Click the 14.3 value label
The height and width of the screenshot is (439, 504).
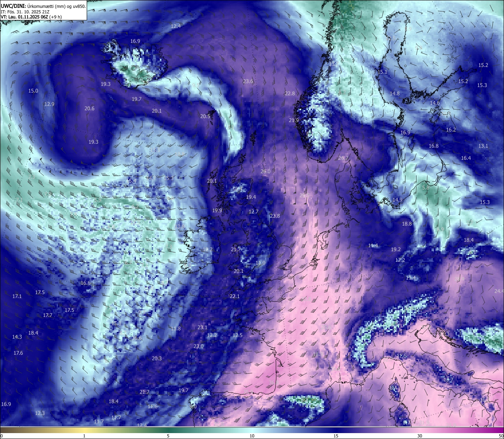point(17,337)
